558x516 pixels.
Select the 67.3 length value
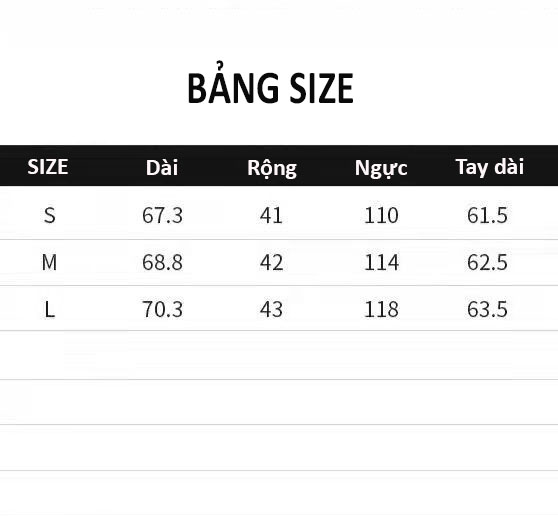coord(162,215)
